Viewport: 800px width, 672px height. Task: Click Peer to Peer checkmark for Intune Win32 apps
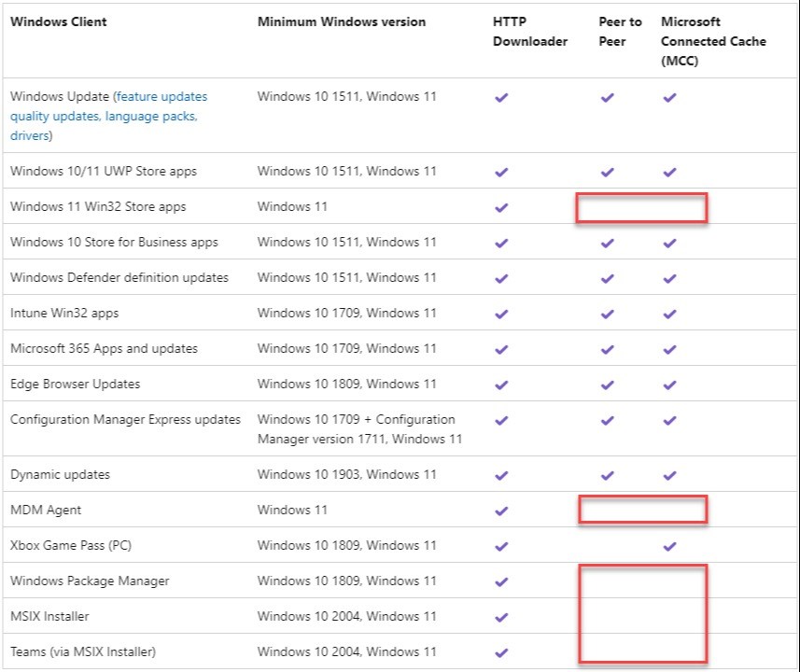pyautogui.click(x=607, y=314)
